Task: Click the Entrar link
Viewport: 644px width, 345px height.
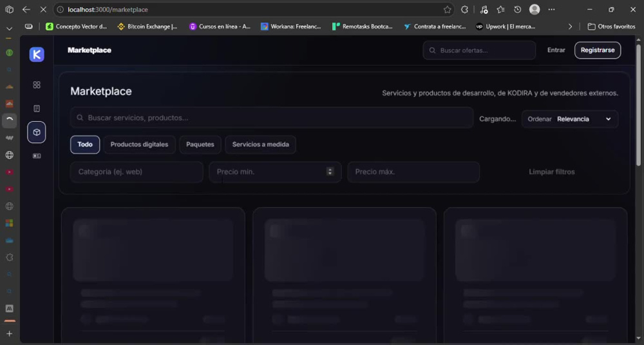Action: 556,50
